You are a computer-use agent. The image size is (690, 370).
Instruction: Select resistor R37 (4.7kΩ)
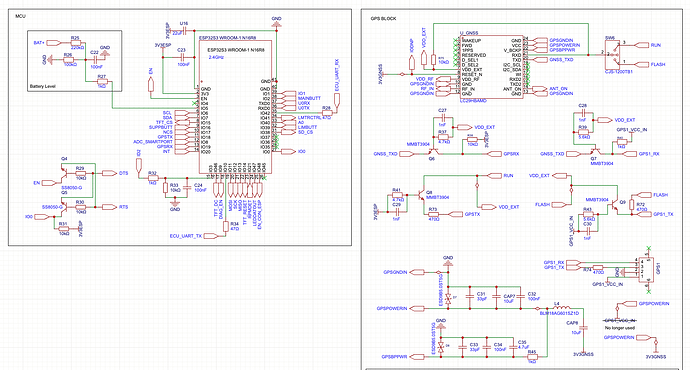[443, 137]
